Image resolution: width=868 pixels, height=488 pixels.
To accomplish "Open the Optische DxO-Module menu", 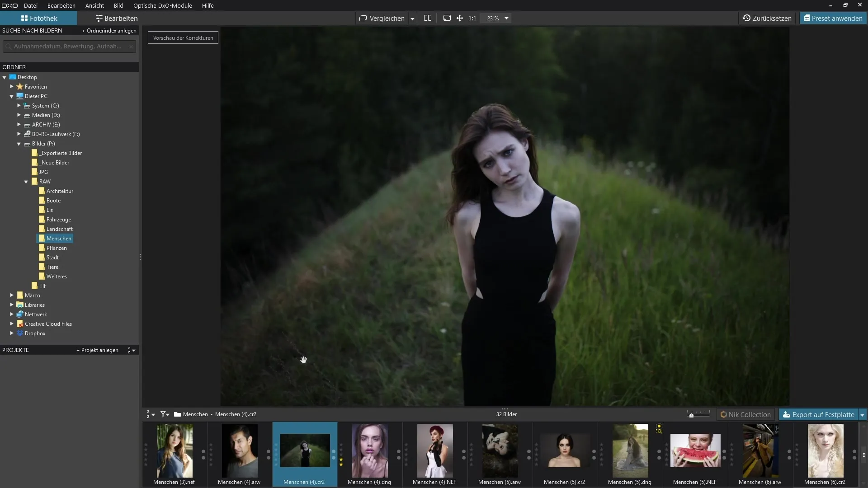I will 162,5.
